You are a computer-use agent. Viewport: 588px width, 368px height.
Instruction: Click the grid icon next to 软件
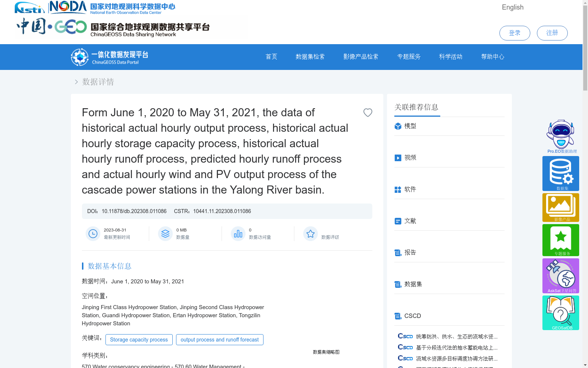[398, 190]
